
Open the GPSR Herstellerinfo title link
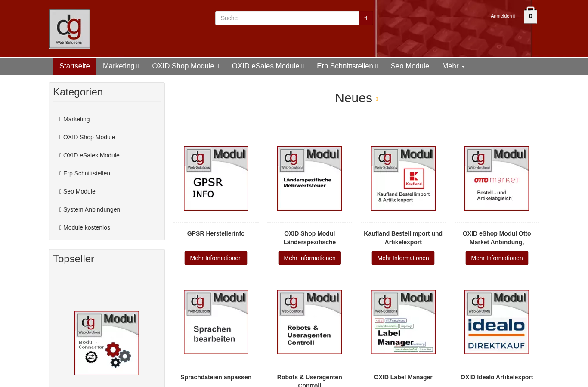216,233
